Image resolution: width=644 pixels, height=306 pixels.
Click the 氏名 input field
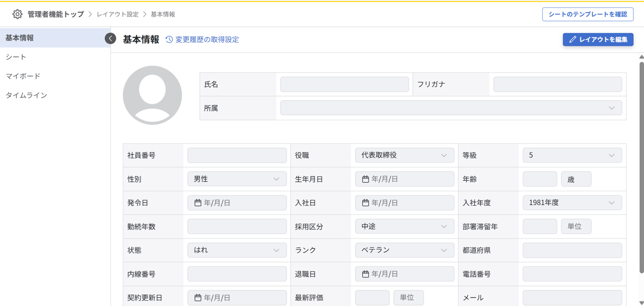coord(345,84)
